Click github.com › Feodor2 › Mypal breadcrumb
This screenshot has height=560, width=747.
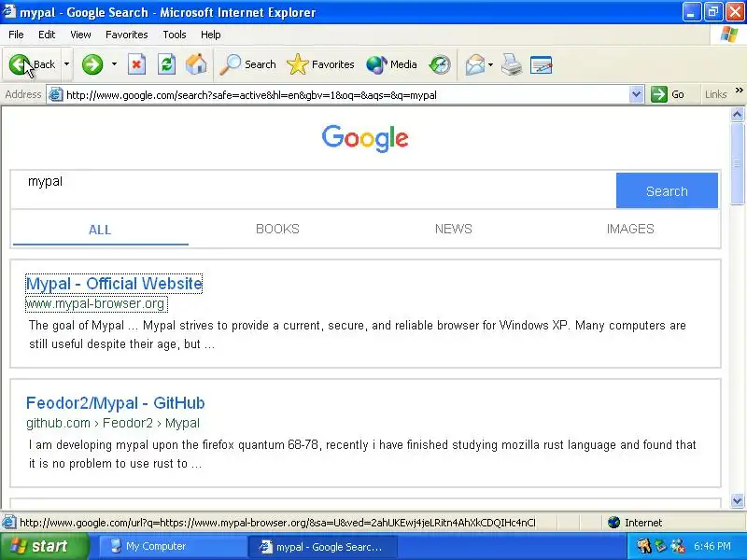113,423
